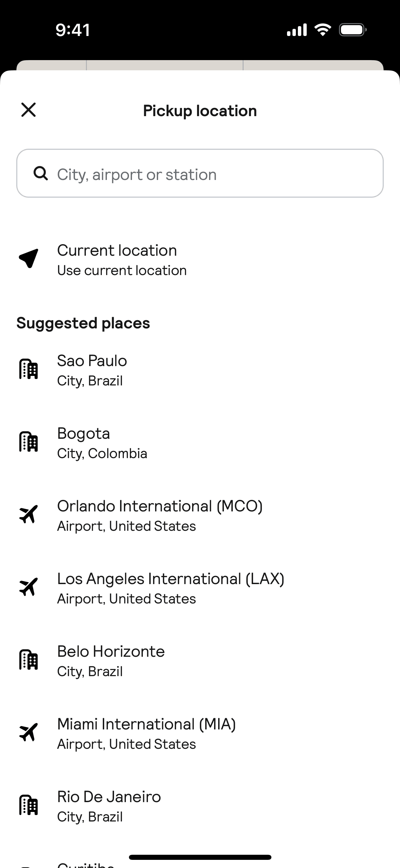This screenshot has width=400, height=868.
Task: Select Orlando International (MCO)
Action: 159,516
